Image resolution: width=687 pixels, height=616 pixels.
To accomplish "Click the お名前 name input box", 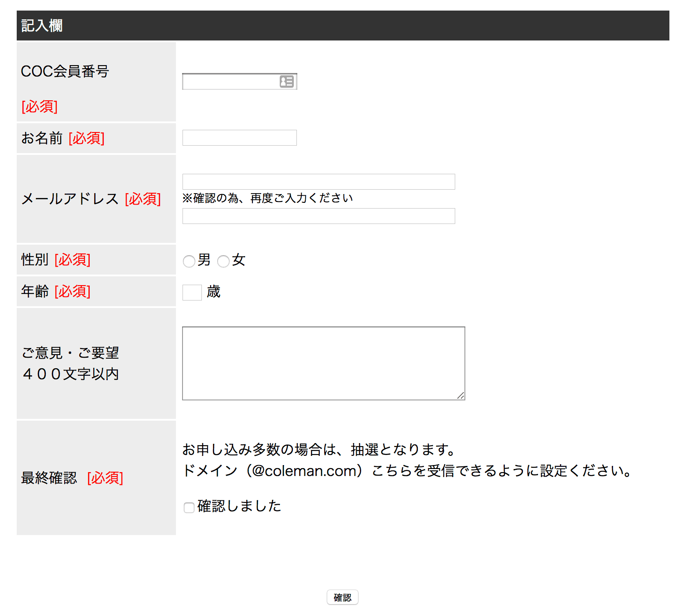I will (239, 138).
